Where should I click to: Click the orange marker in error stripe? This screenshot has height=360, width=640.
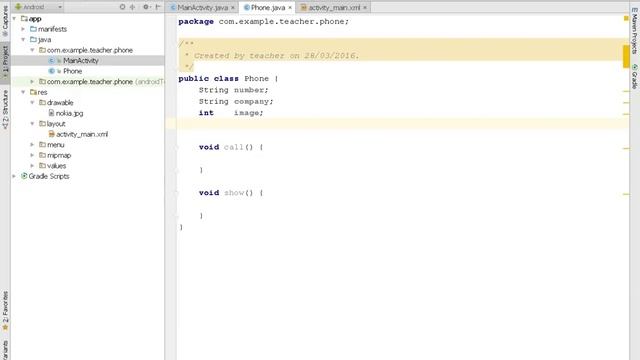click(626, 57)
